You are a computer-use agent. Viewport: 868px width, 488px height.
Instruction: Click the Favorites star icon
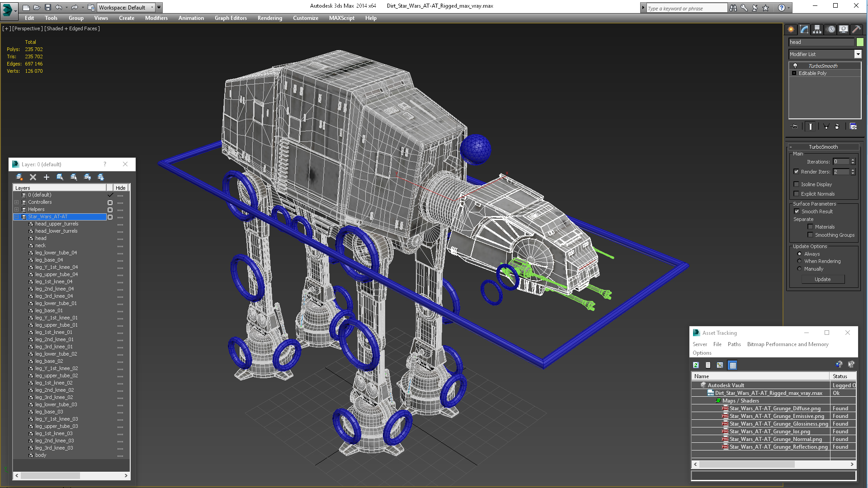pos(765,8)
